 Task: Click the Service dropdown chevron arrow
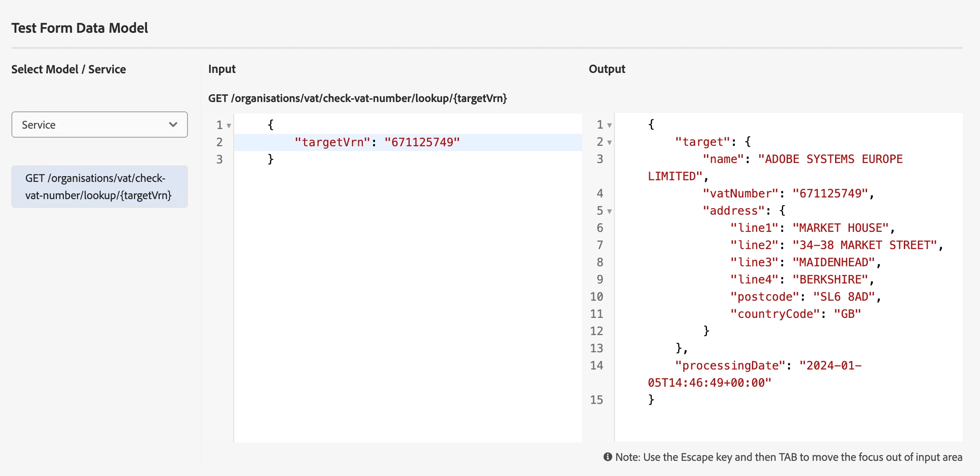pyautogui.click(x=173, y=125)
